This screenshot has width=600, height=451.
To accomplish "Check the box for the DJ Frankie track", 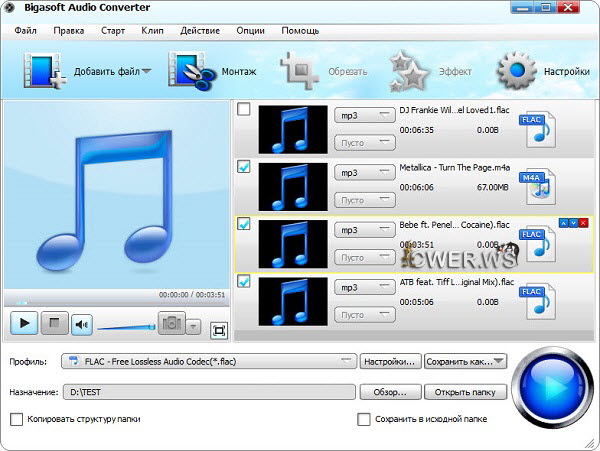I will (x=244, y=110).
